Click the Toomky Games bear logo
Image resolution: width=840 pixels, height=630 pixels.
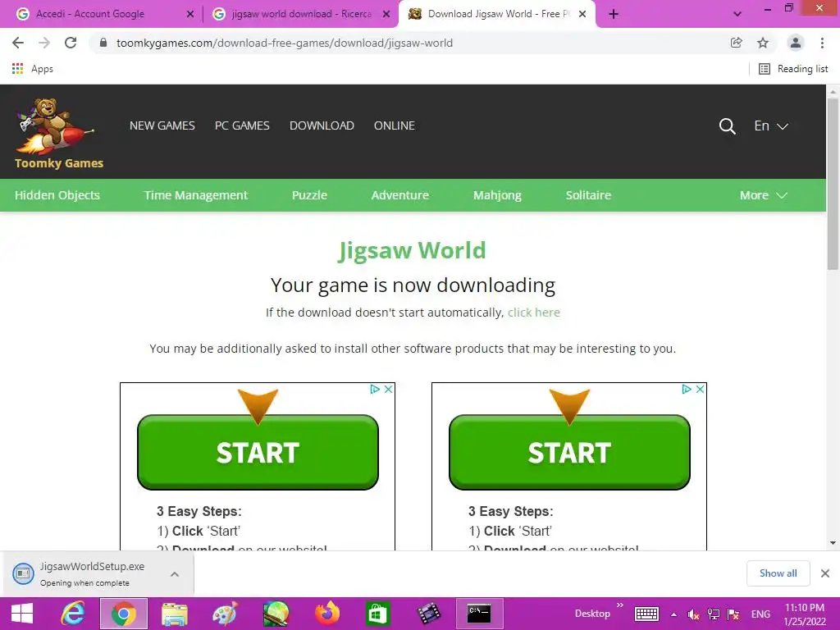click(58, 132)
